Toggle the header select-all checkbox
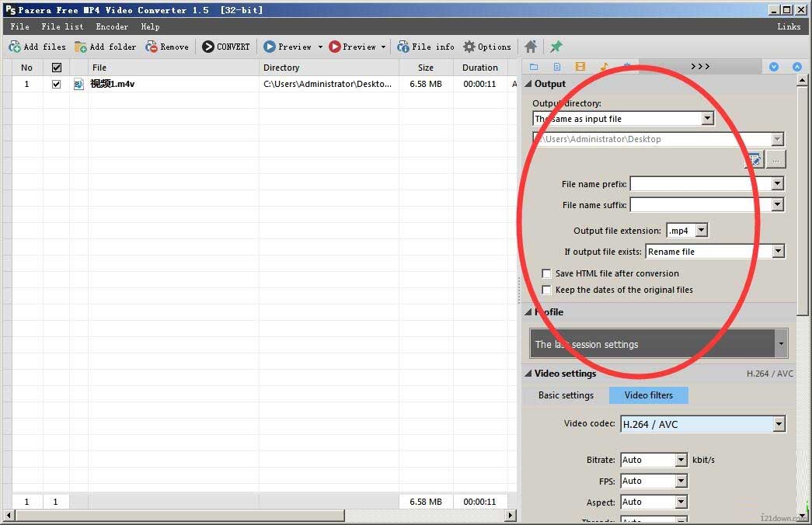Viewport: 812px width, 525px height. tap(57, 68)
